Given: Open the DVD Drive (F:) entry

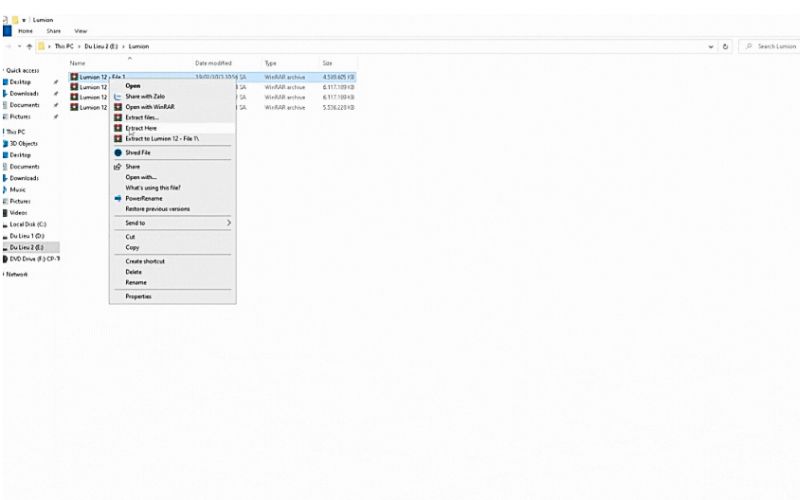Looking at the screenshot, I should click(x=35, y=259).
